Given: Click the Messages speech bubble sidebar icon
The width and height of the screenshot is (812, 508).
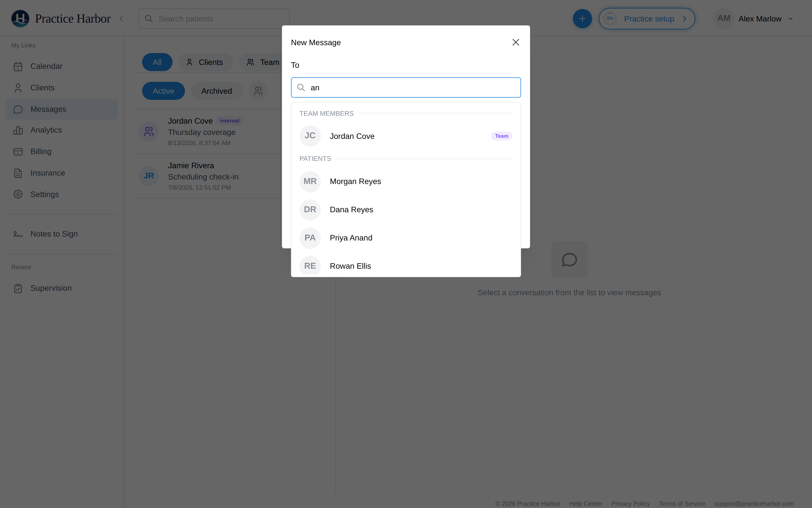Looking at the screenshot, I should click(18, 110).
